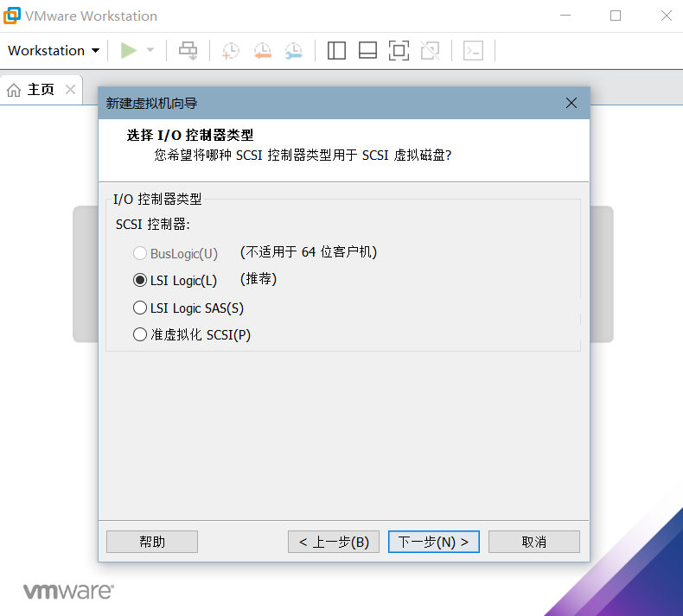Close the 主页 tab with its X

70,90
